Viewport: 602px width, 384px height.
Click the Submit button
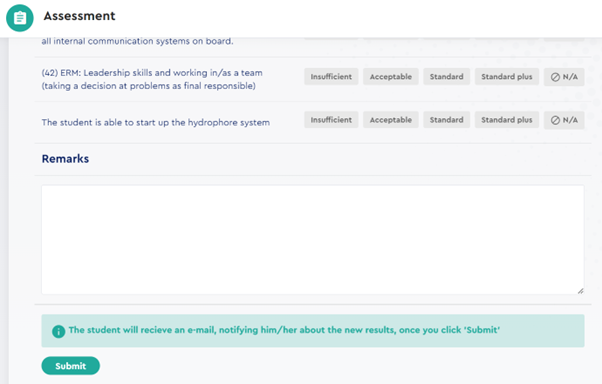[x=71, y=366]
